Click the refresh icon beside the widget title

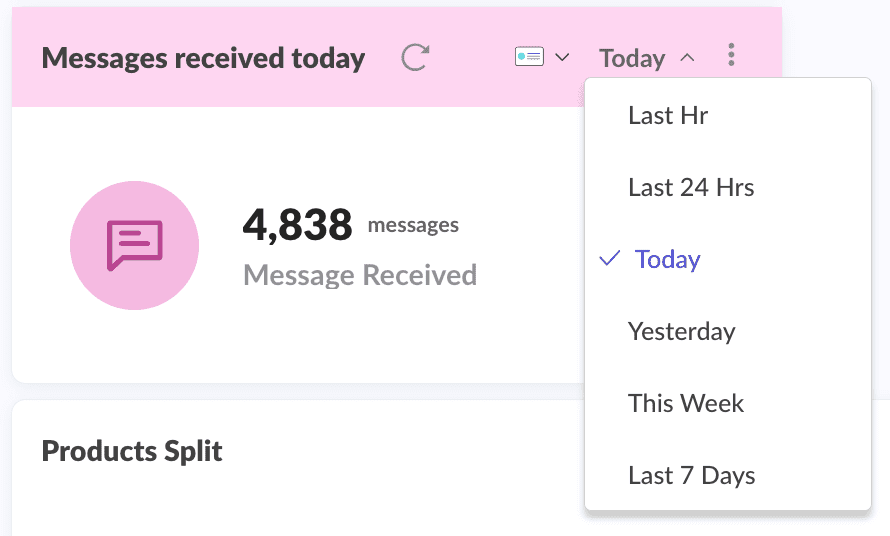(x=415, y=58)
